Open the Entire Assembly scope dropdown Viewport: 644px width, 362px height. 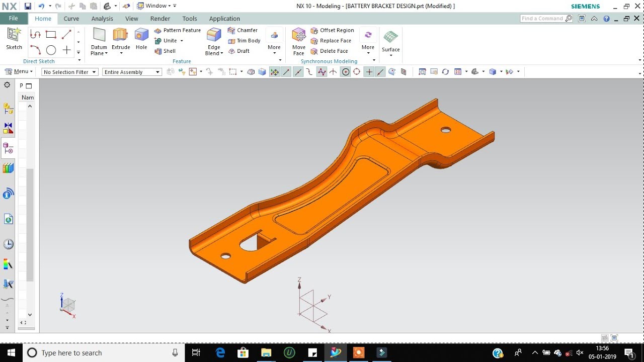132,72
